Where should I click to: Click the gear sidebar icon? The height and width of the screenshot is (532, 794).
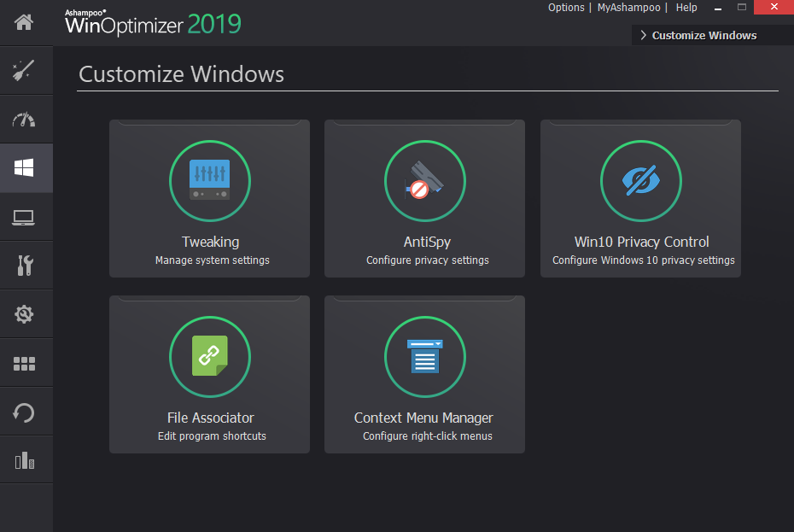click(x=24, y=314)
